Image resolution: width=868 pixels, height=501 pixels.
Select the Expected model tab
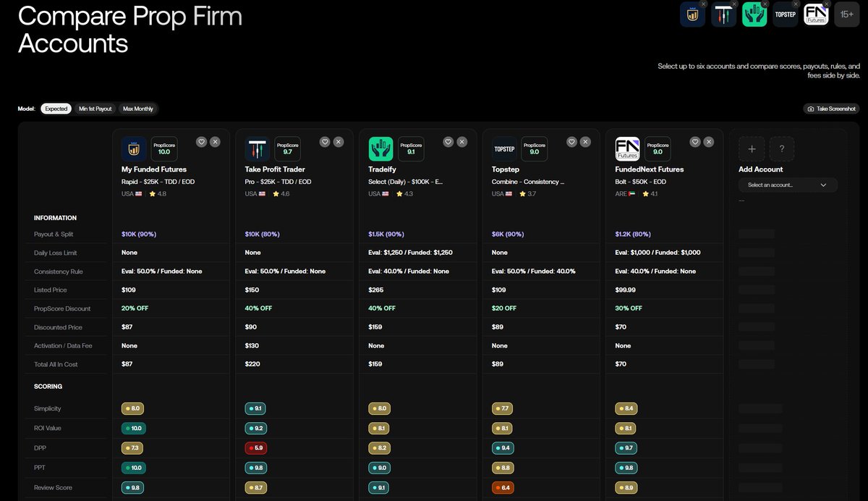tap(56, 109)
